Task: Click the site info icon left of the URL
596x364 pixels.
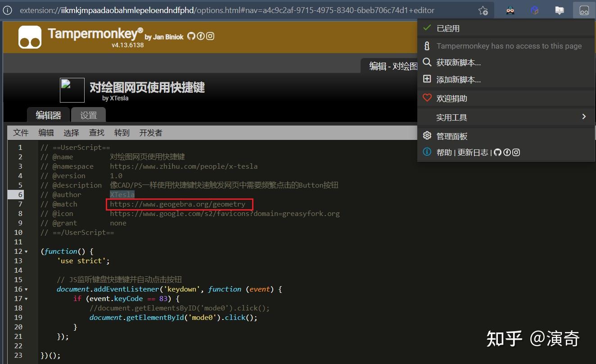Action: tap(8, 10)
